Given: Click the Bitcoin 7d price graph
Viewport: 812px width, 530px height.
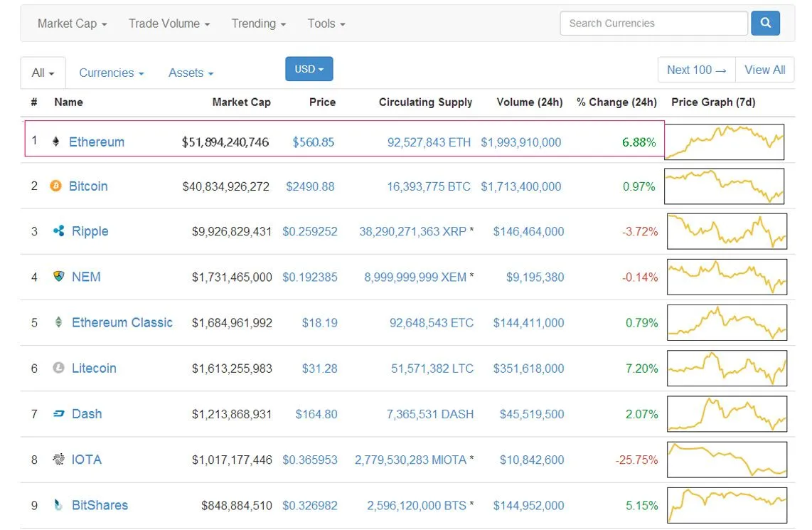Looking at the screenshot, I should coord(724,186).
